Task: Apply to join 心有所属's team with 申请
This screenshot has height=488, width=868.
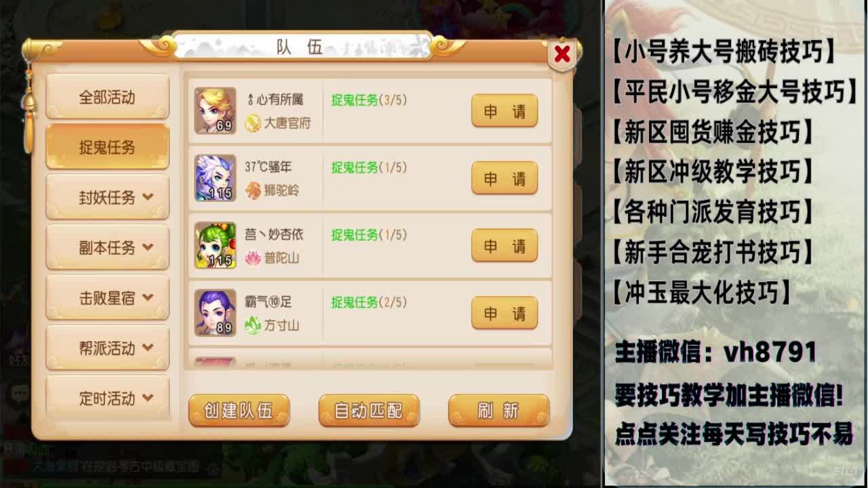Action: tap(505, 111)
